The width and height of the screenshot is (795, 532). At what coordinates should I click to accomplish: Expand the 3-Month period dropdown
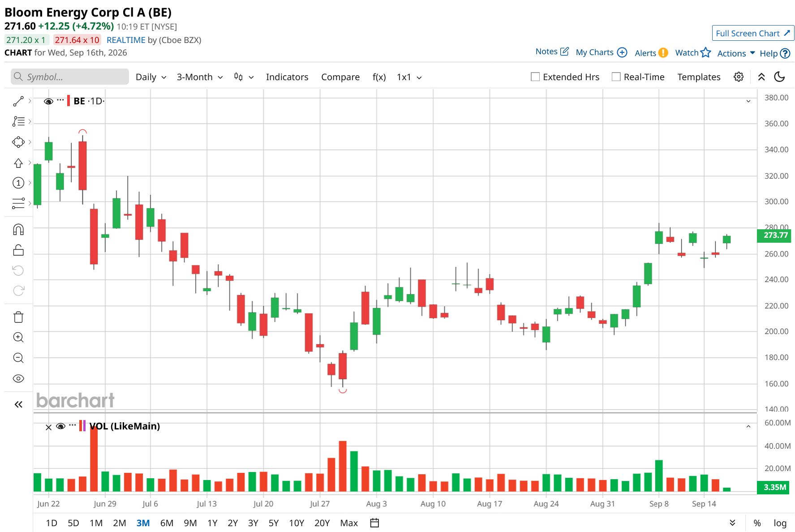point(200,77)
